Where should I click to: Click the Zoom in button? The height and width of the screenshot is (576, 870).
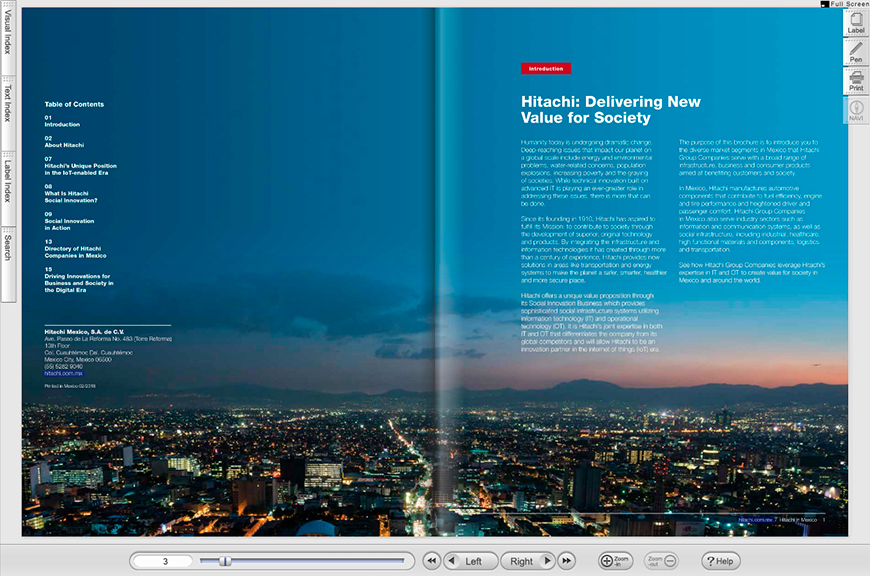click(615, 561)
